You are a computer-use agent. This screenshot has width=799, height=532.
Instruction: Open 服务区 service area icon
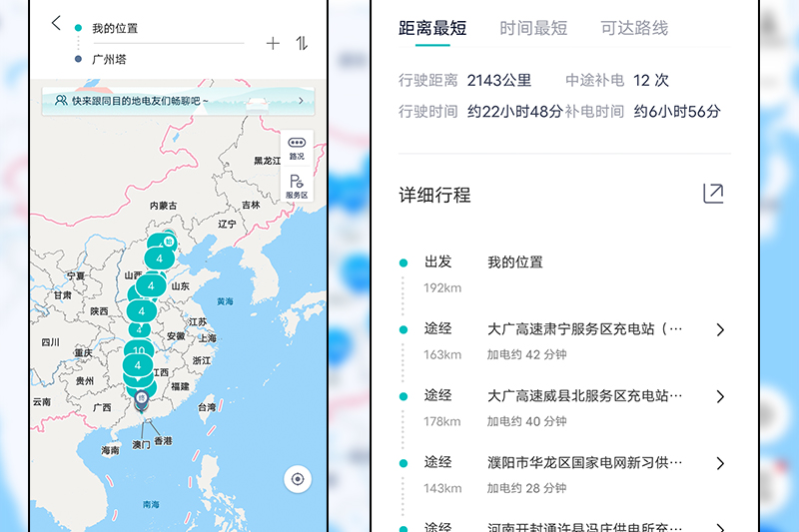297,187
